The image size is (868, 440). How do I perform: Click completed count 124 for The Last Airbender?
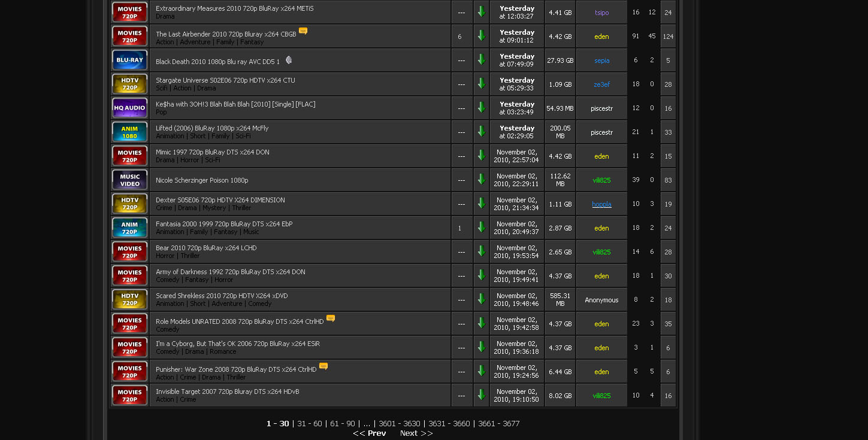(x=668, y=37)
